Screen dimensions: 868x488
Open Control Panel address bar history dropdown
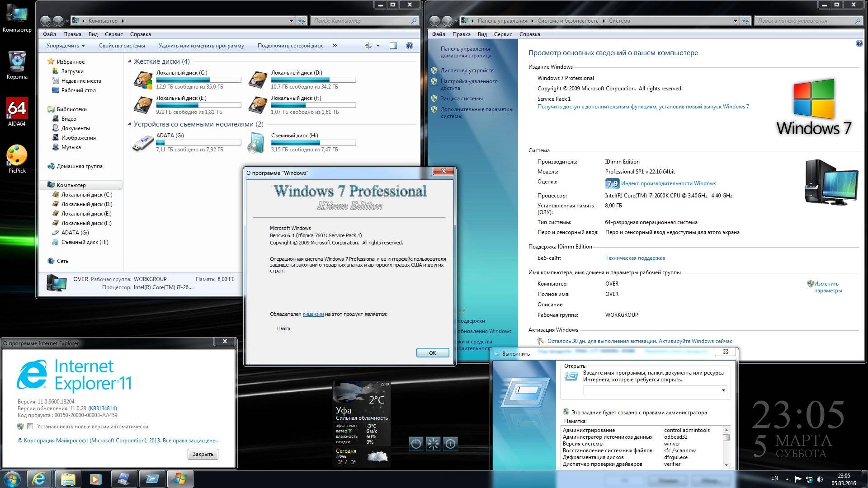(735, 21)
